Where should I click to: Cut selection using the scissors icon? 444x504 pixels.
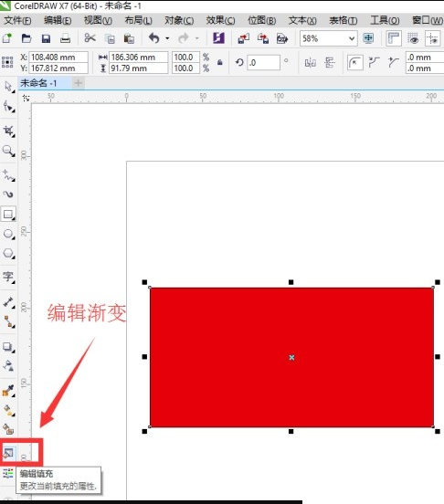click(x=90, y=38)
